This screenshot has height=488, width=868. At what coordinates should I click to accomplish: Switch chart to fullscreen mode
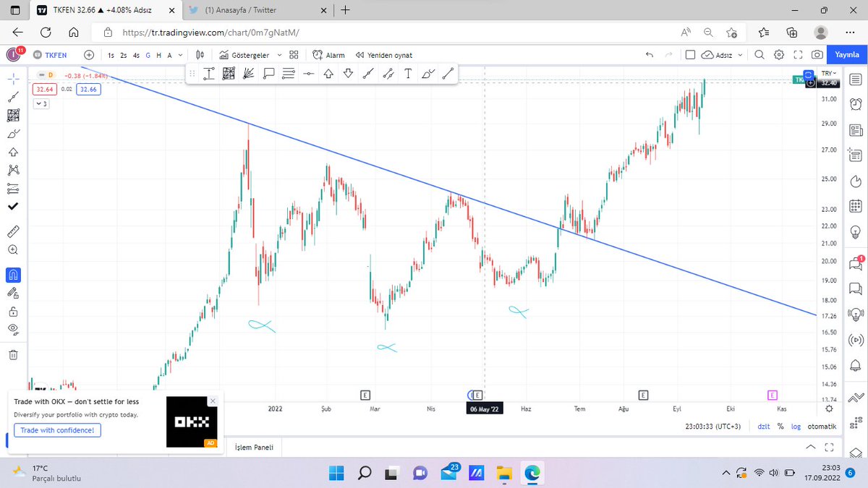click(x=799, y=55)
